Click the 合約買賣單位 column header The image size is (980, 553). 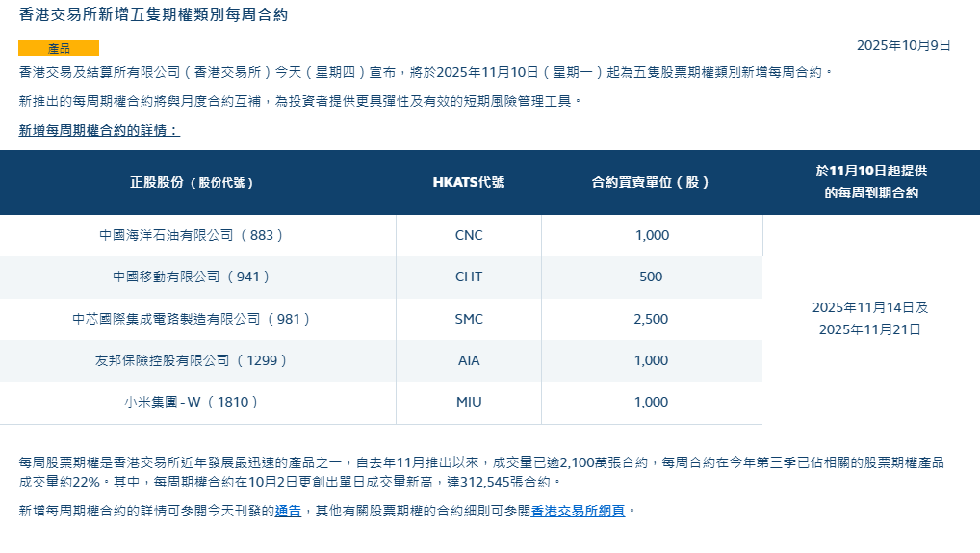[x=651, y=182]
